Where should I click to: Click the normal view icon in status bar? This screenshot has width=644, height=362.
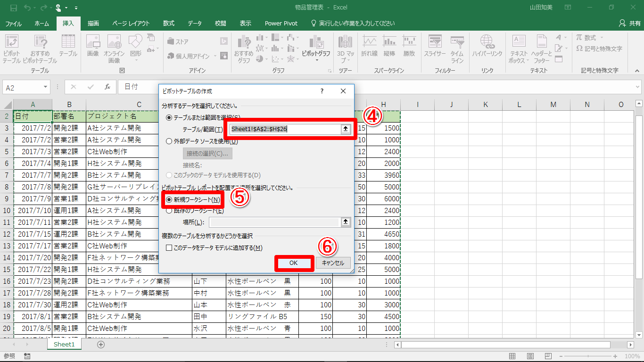coord(513,356)
